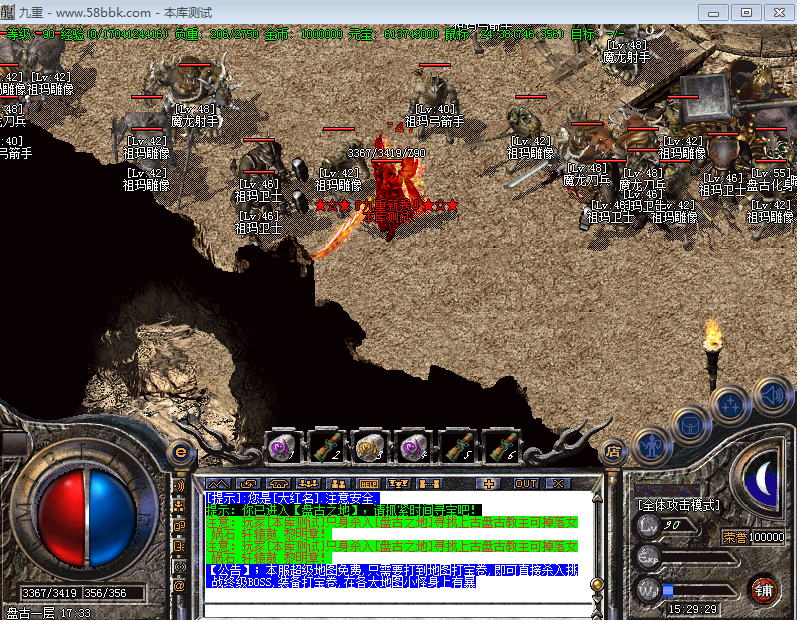This screenshot has height=620, width=797.
Task: Open the red 铺 stall button
Action: [x=763, y=591]
